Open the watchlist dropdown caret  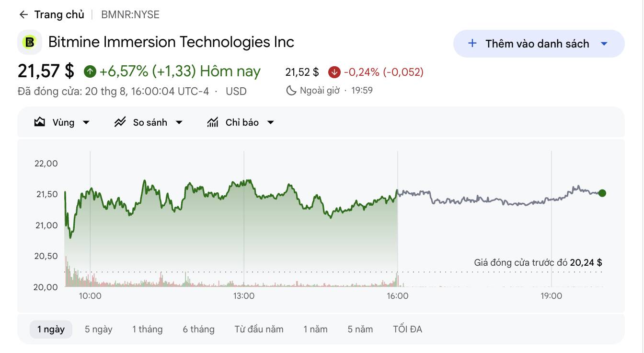click(x=604, y=44)
